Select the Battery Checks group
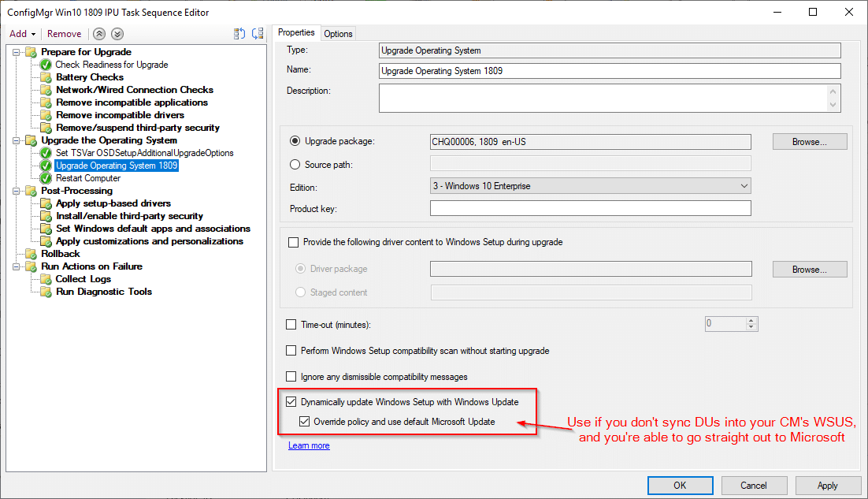 (x=90, y=77)
